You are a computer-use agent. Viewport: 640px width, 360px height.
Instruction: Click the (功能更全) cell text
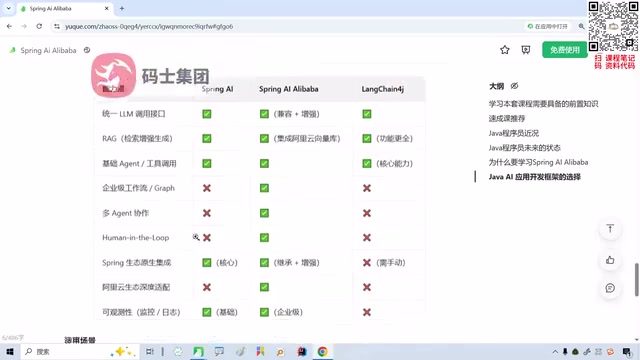click(x=394, y=139)
